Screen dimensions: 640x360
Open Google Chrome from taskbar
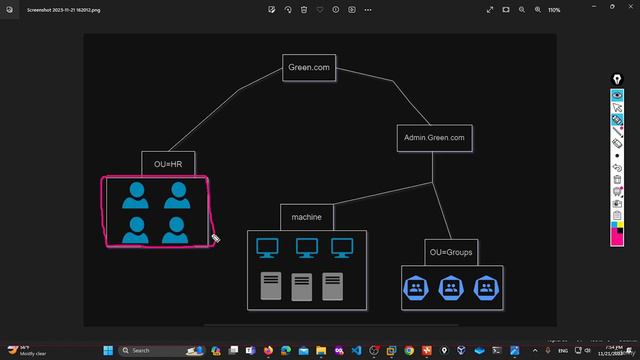(x=409, y=350)
